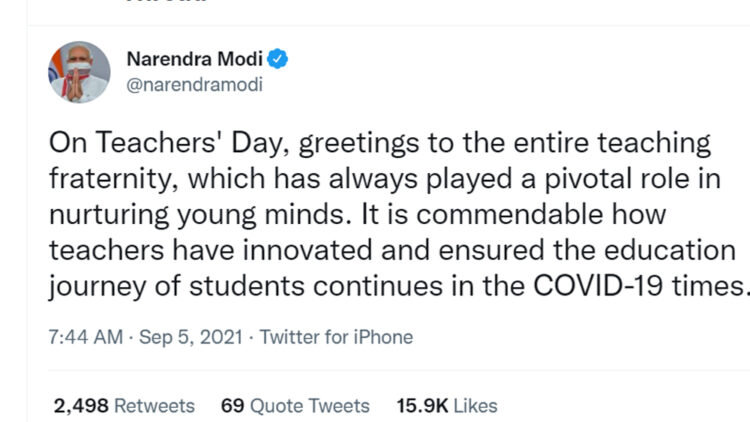The width and height of the screenshot is (750, 422).
Task: Click the 69 quote count number
Action: click(x=232, y=406)
